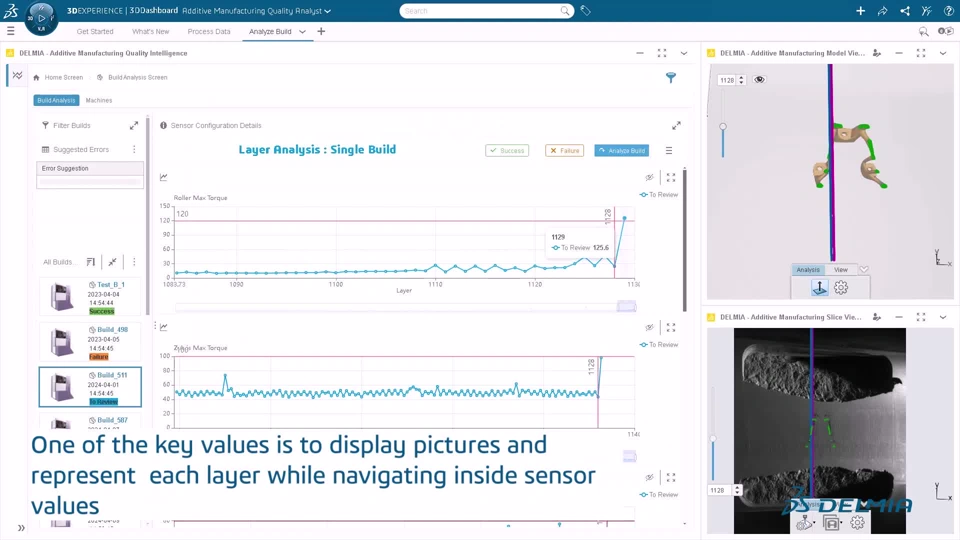960x540 pixels.
Task: Open the help question mark icon
Action: pos(948,10)
